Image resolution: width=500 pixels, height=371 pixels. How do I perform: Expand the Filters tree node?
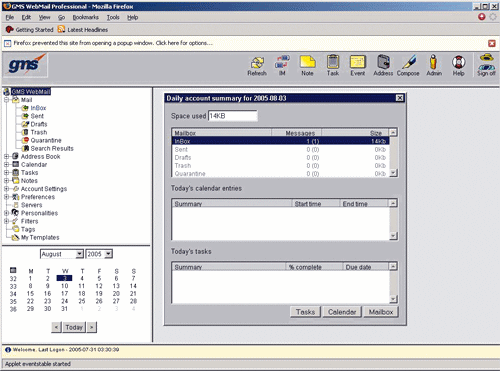click(6, 221)
